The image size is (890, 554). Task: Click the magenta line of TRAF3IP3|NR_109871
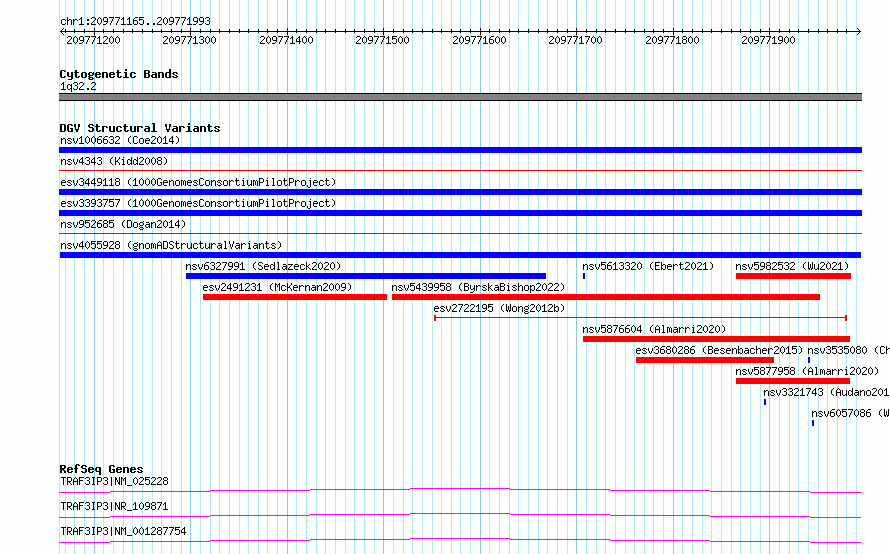pos(460,515)
